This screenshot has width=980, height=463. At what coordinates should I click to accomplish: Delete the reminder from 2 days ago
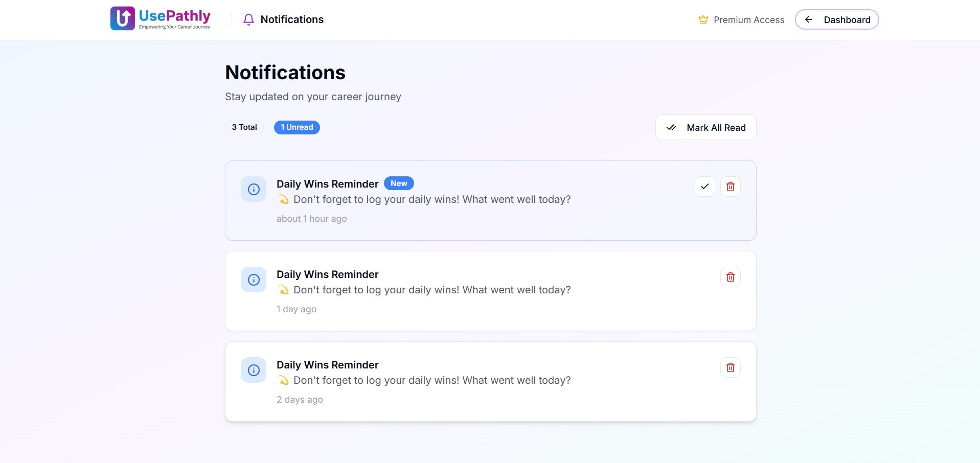[731, 367]
